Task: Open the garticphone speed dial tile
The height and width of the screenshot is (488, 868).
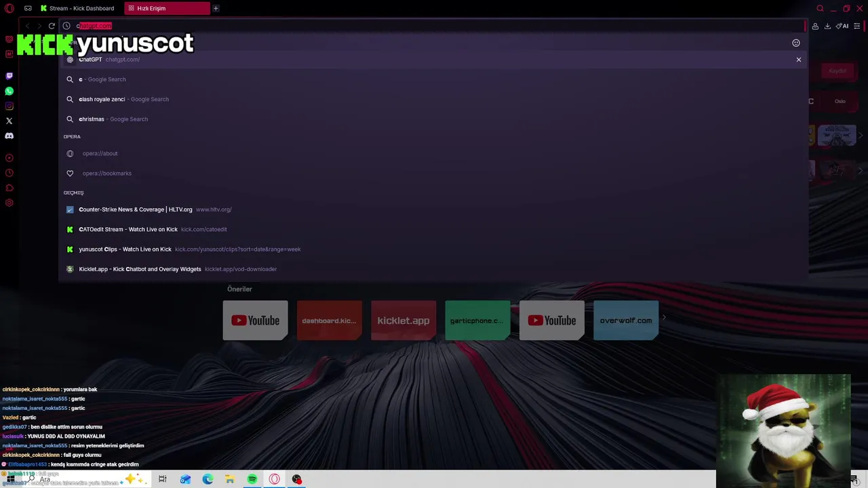Action: coord(477,321)
